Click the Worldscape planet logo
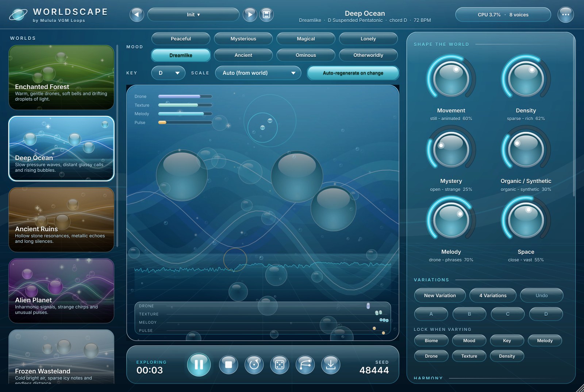 [18, 15]
